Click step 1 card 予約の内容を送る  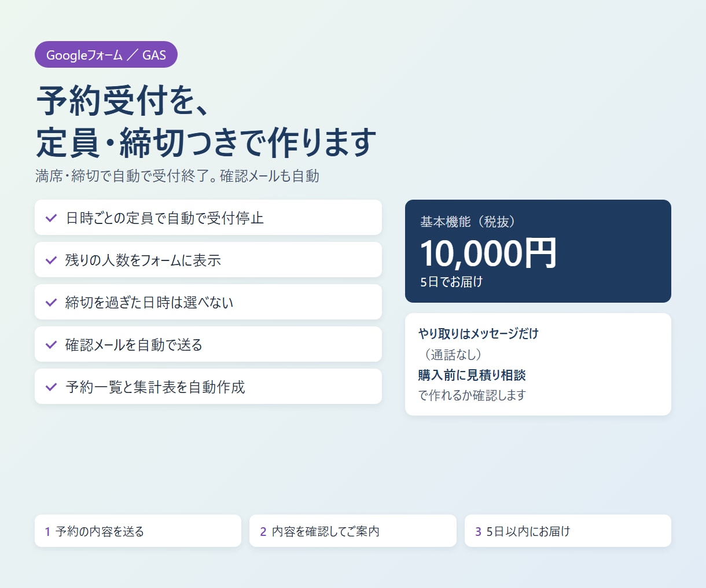pos(138,531)
